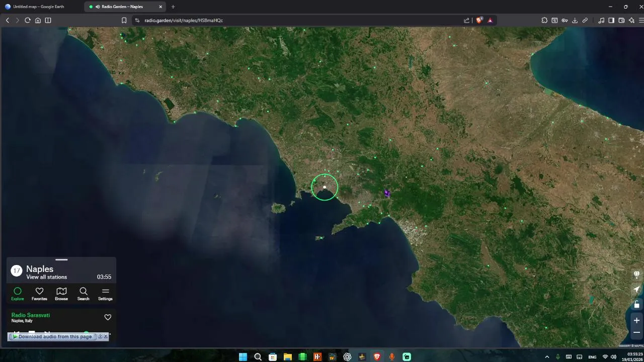Image resolution: width=644 pixels, height=362 pixels.
Task: Click the green Naples selection circle on map
Action: pyautogui.click(x=325, y=187)
